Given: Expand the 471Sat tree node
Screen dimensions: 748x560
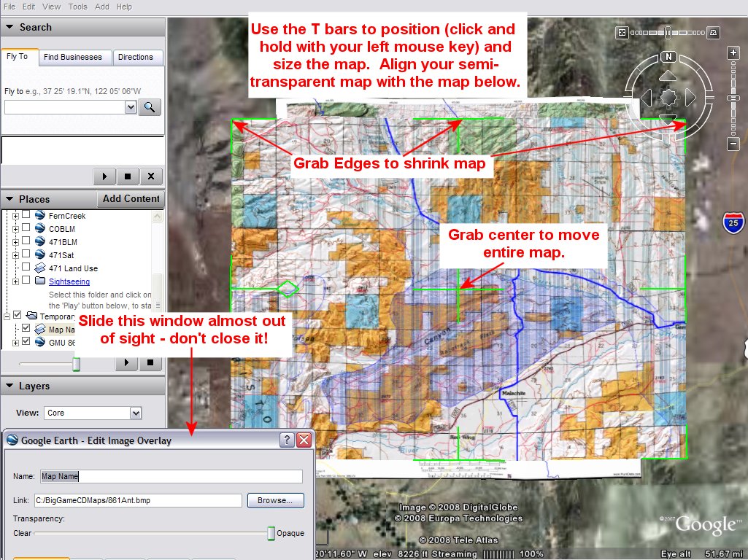Looking at the screenshot, I should 16,255.
